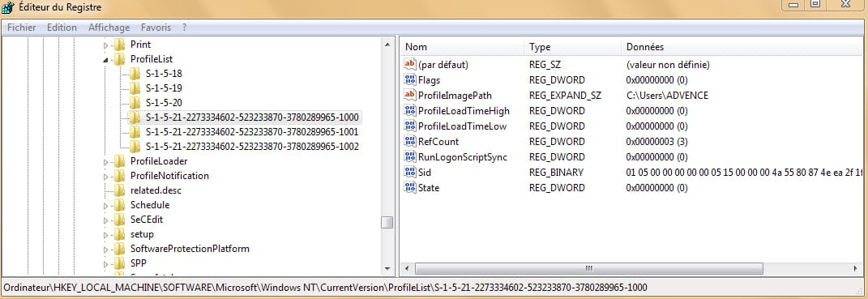Click the folder icon of the SID ending -1000
This screenshot has width=868, height=299.
point(135,117)
